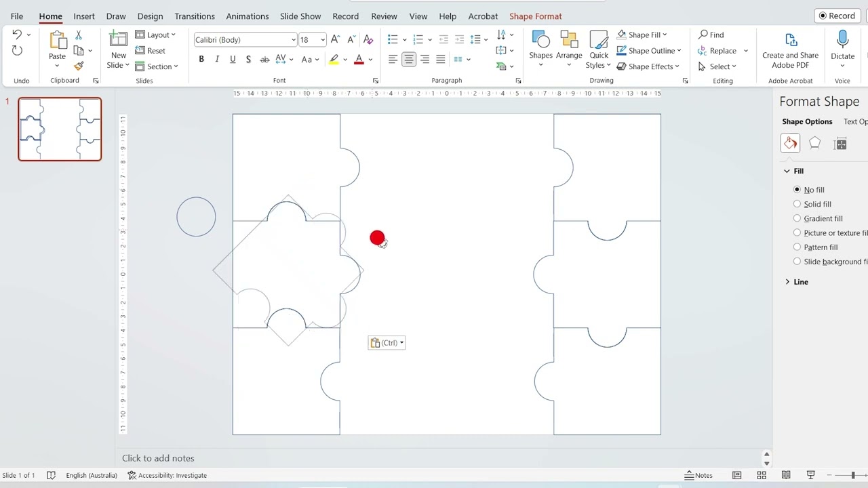The image size is (868, 488).
Task: Open the Arrange options
Action: [x=569, y=49]
